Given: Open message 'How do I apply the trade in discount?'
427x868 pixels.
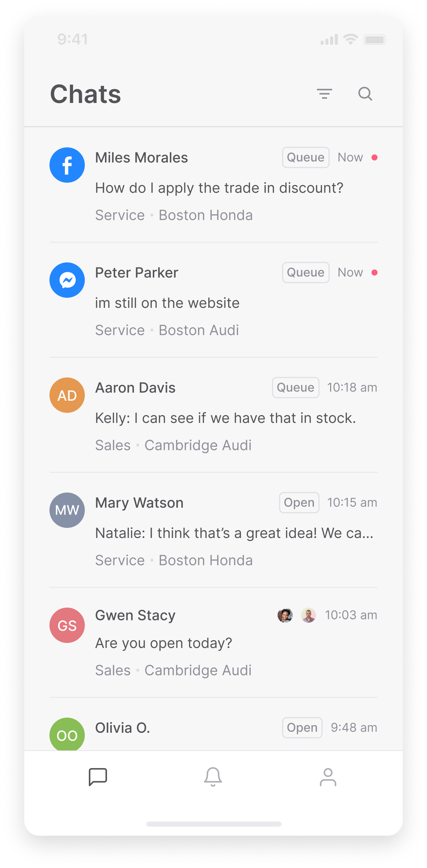Looking at the screenshot, I should (219, 188).
